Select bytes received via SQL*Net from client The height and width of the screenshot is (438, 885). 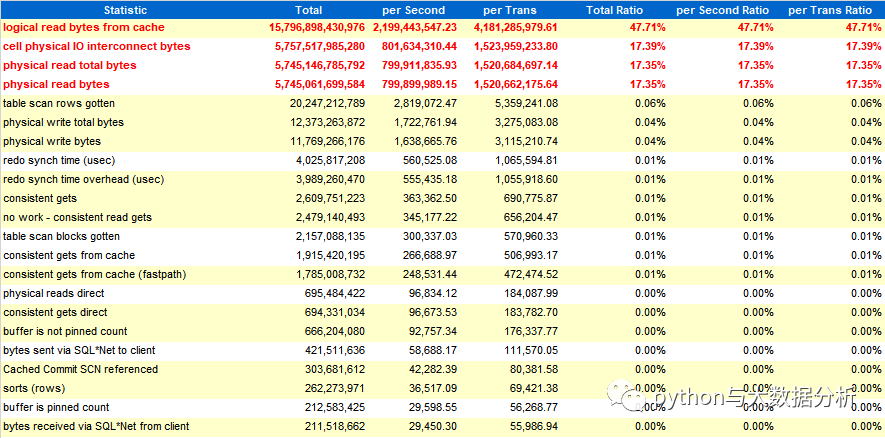(x=96, y=427)
